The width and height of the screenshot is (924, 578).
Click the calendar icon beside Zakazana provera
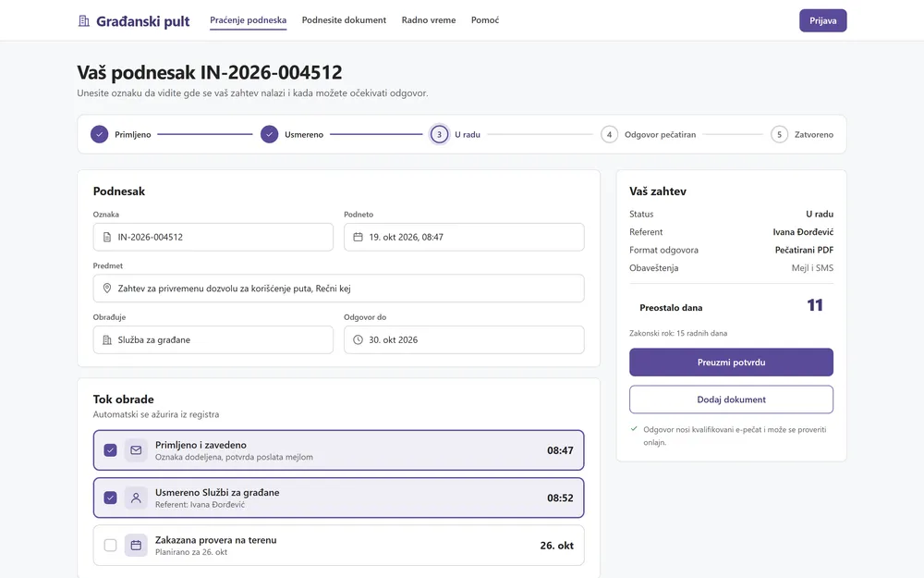(x=136, y=546)
